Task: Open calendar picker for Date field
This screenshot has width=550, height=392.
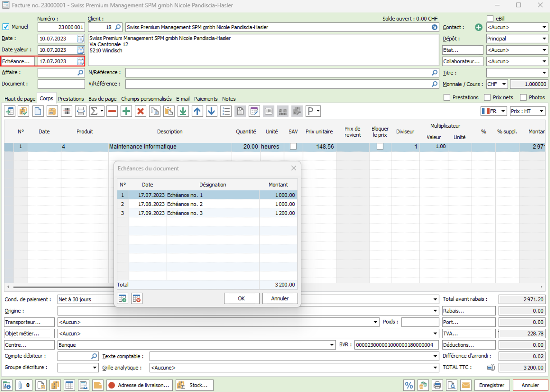Action: click(81, 39)
